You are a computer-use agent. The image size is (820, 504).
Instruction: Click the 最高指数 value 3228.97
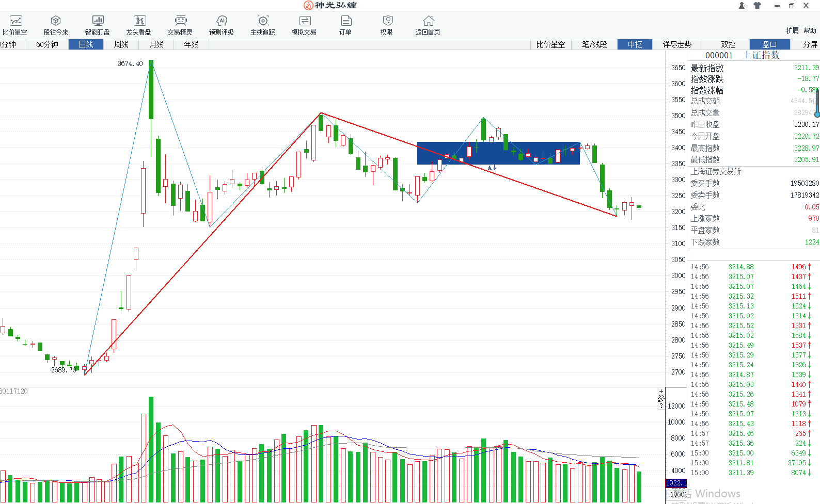pyautogui.click(x=807, y=148)
